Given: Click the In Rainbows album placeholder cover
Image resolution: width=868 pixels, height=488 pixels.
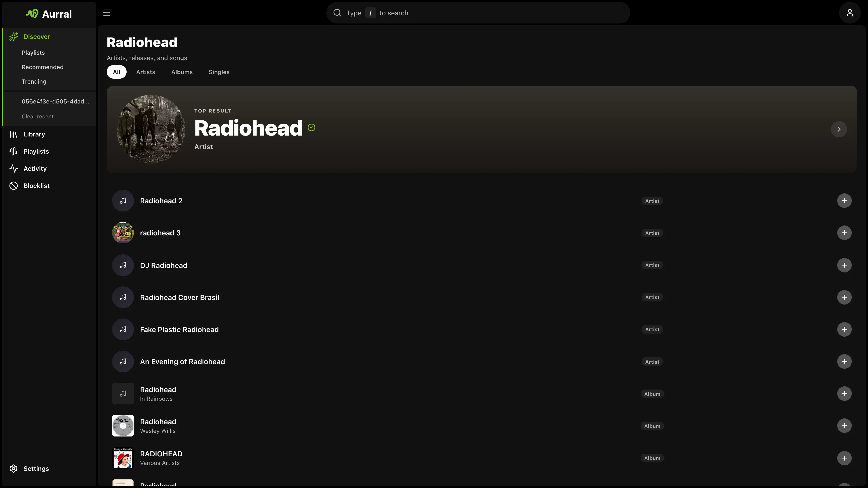Looking at the screenshot, I should pos(123,394).
